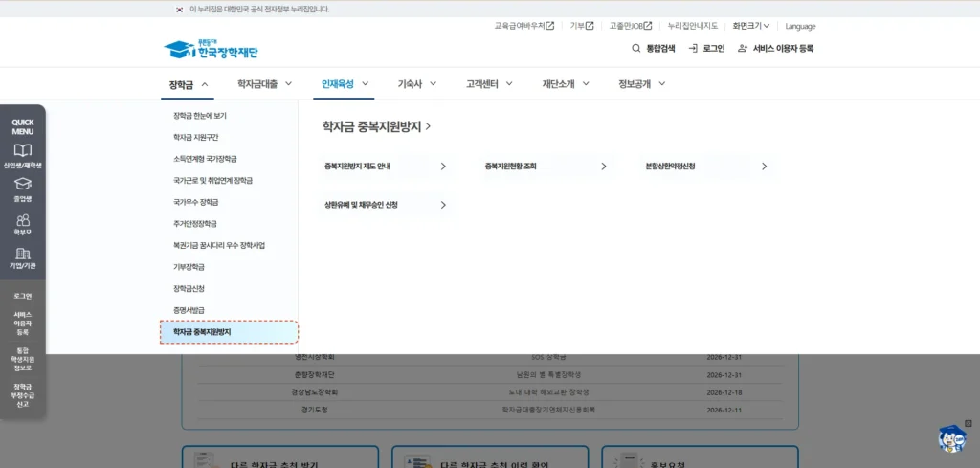Screen dimensions: 980x468
Task: Click 학자금 중복지원방지 heading with arrow
Action: 376,126
